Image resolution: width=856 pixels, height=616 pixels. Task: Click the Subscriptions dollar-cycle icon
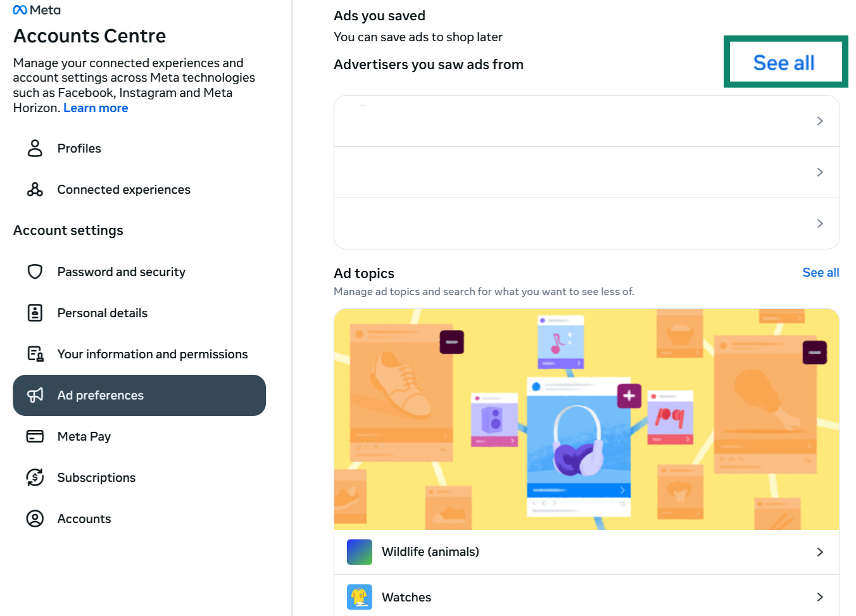click(35, 477)
